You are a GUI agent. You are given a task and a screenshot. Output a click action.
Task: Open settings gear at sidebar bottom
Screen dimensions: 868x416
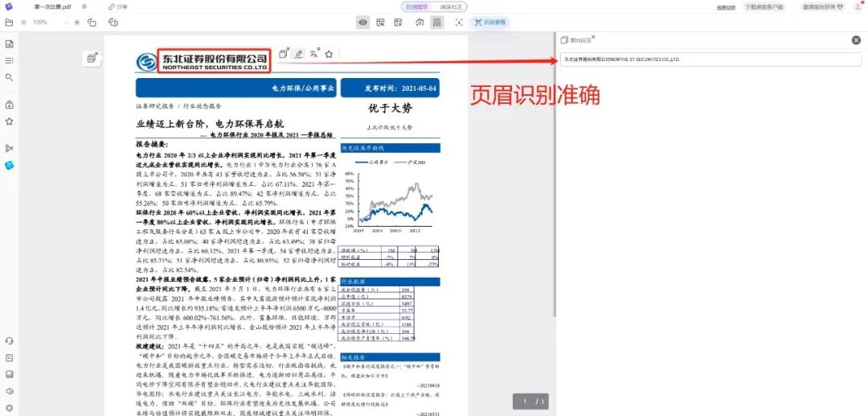click(x=9, y=408)
